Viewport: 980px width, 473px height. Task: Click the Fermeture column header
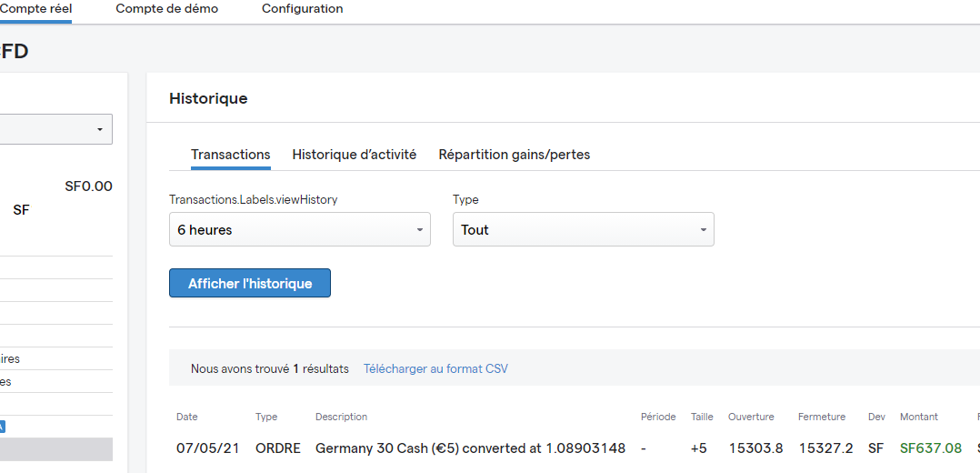tap(822, 417)
